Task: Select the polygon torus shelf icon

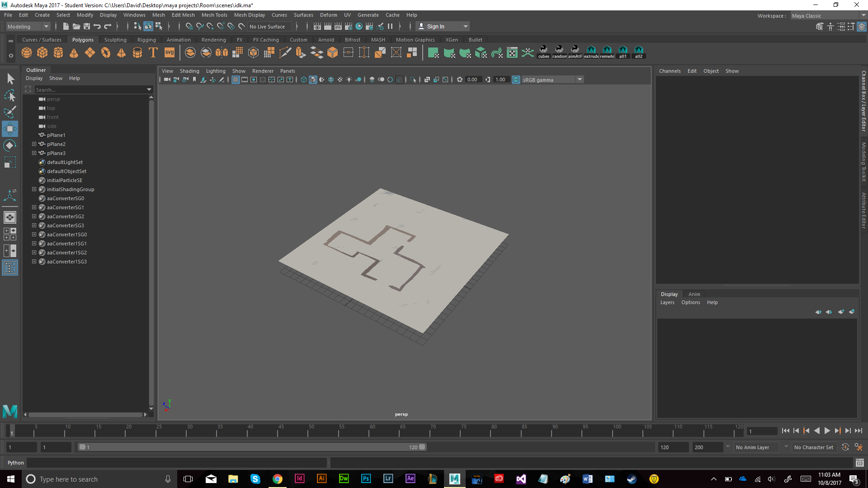Action: click(x=106, y=53)
